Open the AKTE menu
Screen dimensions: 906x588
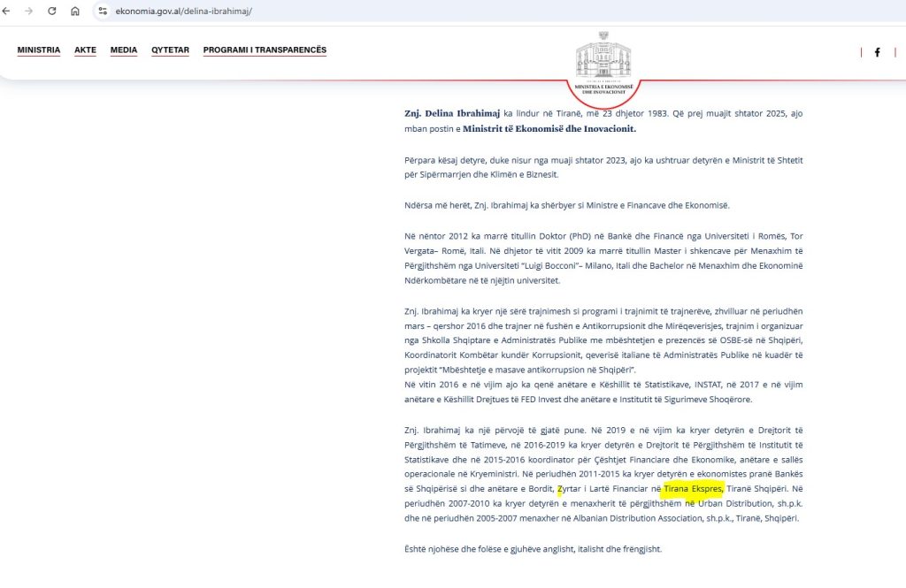pos(86,50)
